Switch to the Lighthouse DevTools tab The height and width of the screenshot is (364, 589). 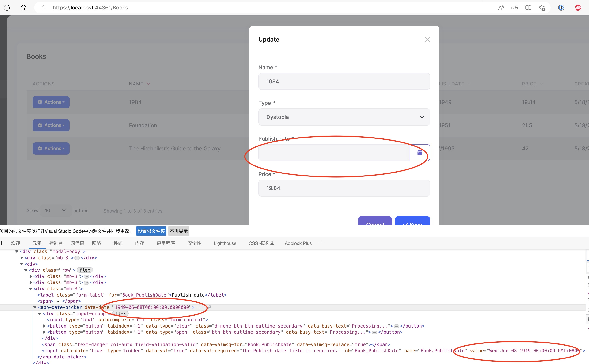225,243
